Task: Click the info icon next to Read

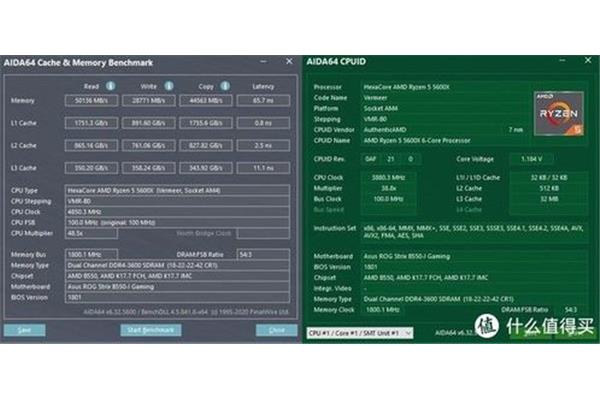Action: pos(111,86)
